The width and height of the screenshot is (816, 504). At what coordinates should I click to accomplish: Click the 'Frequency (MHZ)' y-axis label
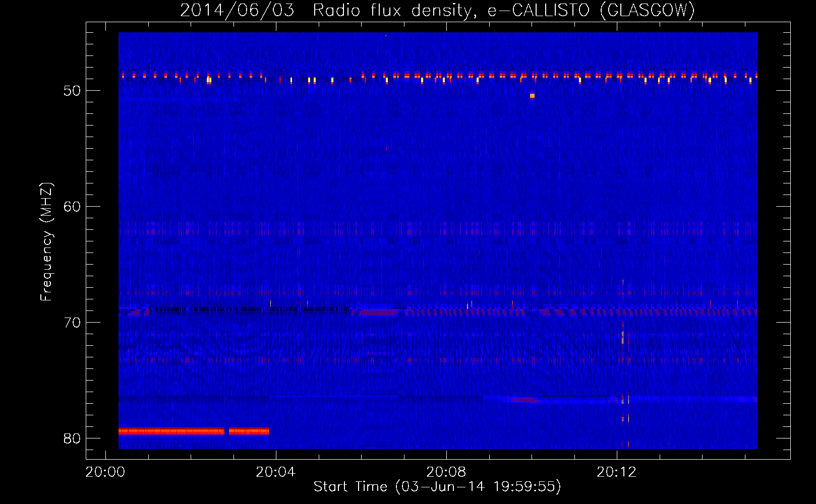[46, 242]
